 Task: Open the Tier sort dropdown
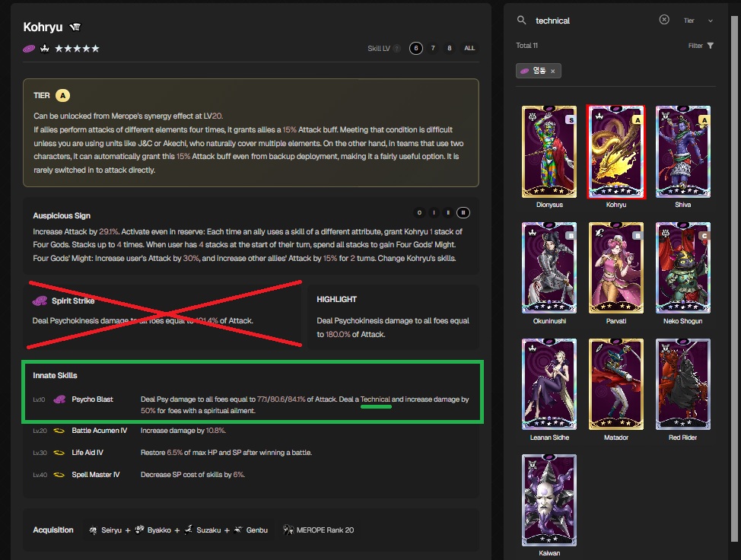point(698,21)
